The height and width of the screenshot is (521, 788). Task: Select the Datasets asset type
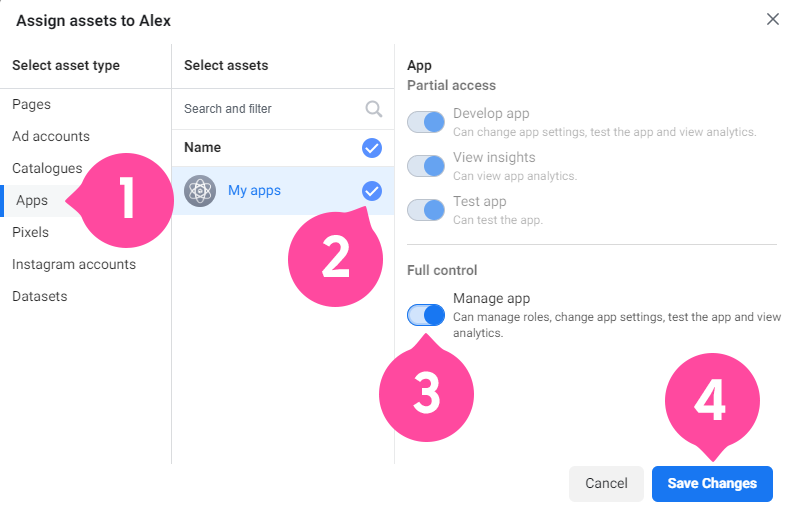point(40,296)
